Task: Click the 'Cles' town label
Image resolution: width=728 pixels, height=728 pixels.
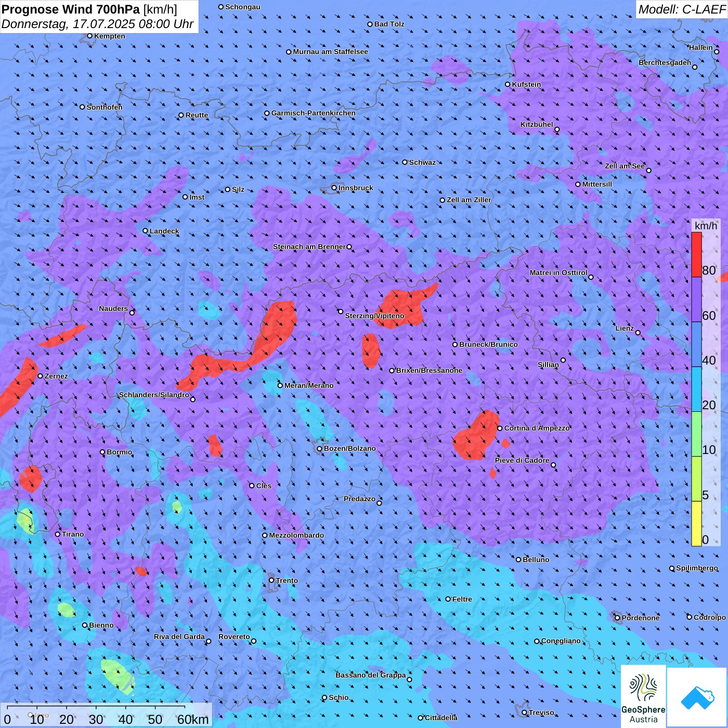Action: (x=264, y=486)
